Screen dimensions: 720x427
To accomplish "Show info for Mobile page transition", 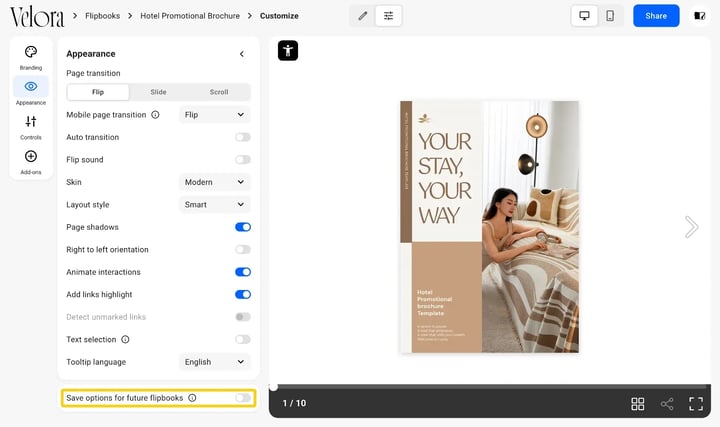I will [156, 115].
